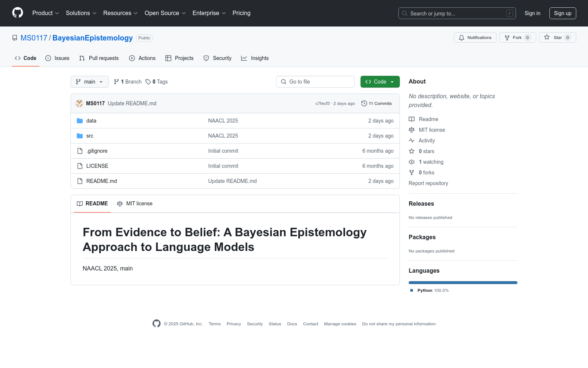Open the GitHub homepage logo
The image size is (588, 368).
[x=18, y=13]
